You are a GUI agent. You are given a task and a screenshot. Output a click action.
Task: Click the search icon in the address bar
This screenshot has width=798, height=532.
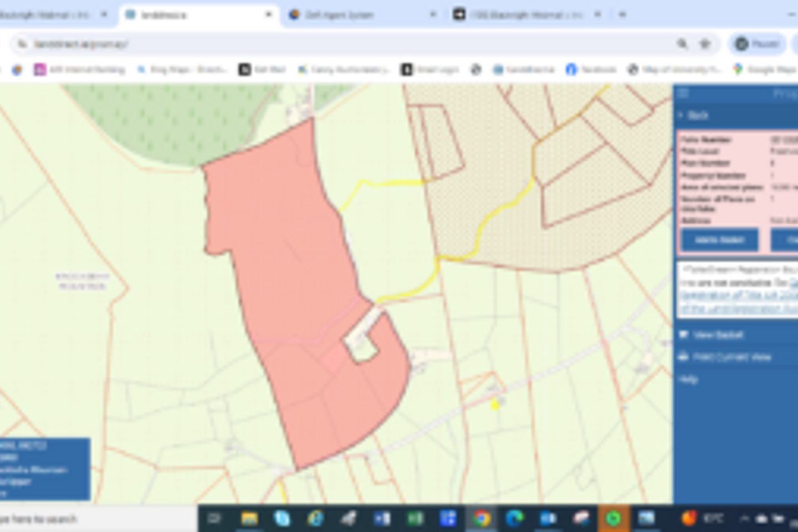click(x=682, y=44)
